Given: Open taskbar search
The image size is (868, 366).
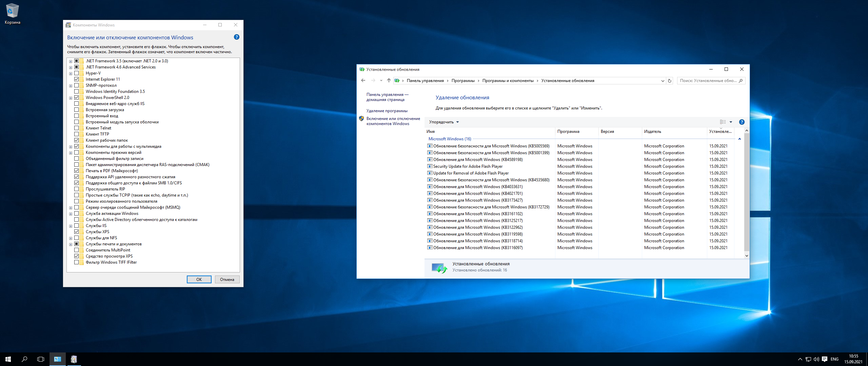Looking at the screenshot, I should [x=24, y=359].
